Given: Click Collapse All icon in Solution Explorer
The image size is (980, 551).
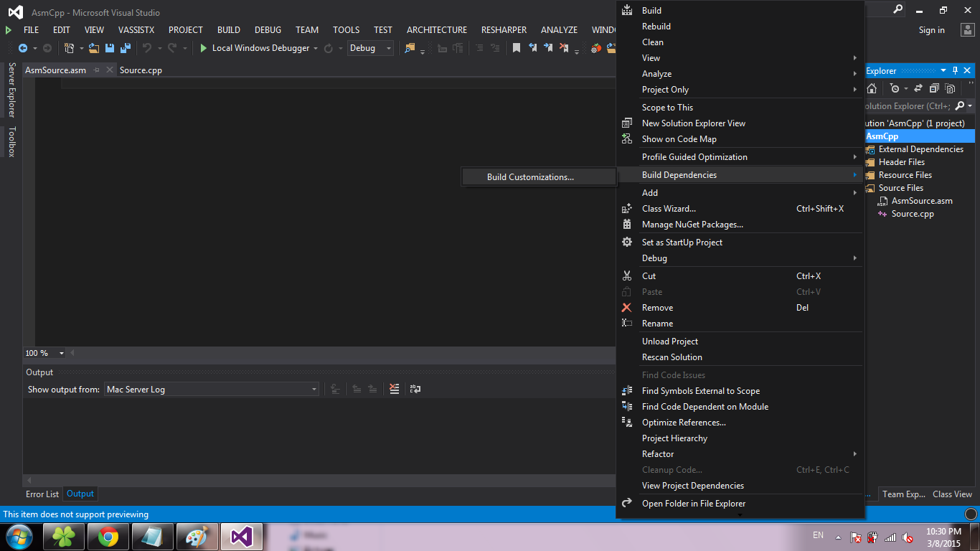Looking at the screenshot, I should (x=934, y=88).
